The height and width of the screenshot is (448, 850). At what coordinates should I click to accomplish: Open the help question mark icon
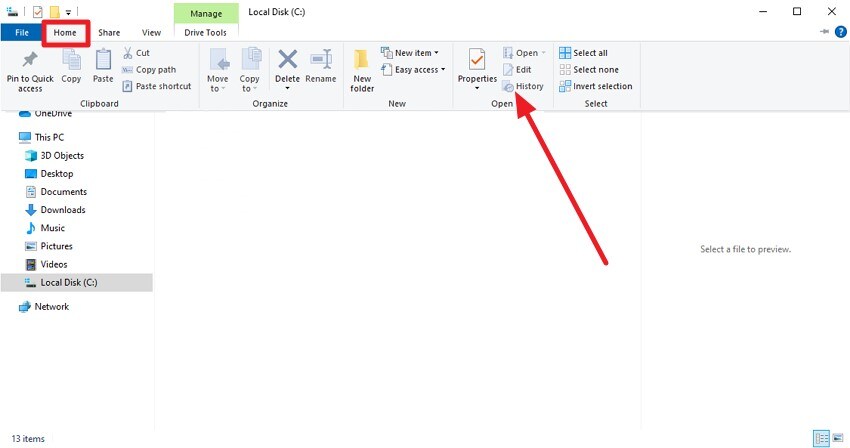pyautogui.click(x=840, y=32)
